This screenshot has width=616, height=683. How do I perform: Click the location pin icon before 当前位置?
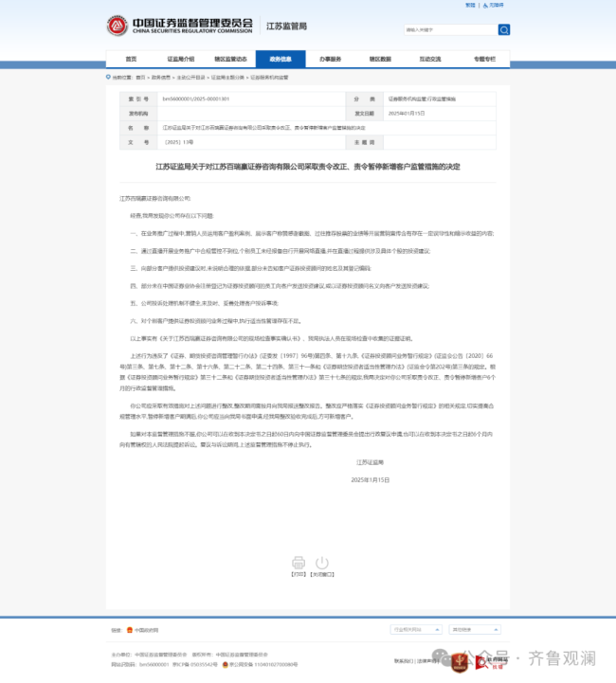(108, 77)
